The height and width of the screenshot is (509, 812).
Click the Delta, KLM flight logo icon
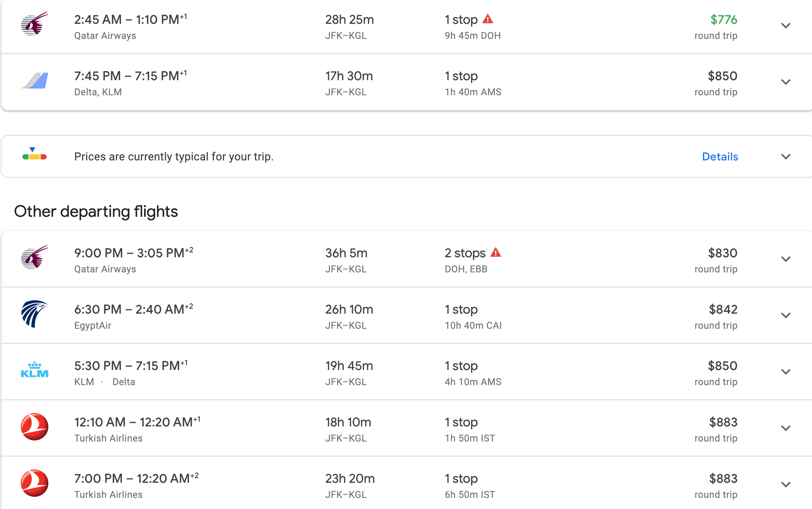tap(35, 81)
